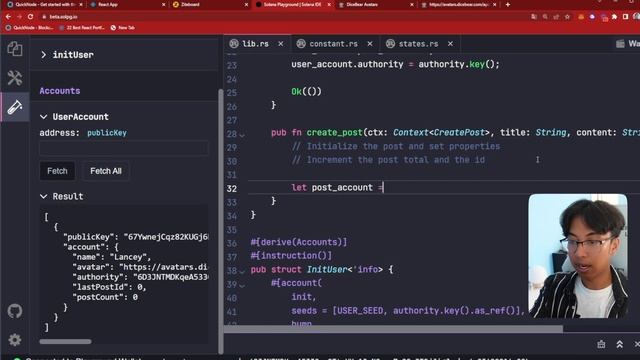
Task: Close the Solana Playground browser tab
Action: (x=329, y=4)
